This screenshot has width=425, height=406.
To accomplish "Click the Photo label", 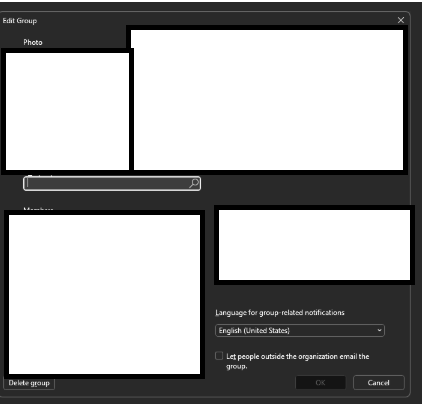I will [x=33, y=42].
